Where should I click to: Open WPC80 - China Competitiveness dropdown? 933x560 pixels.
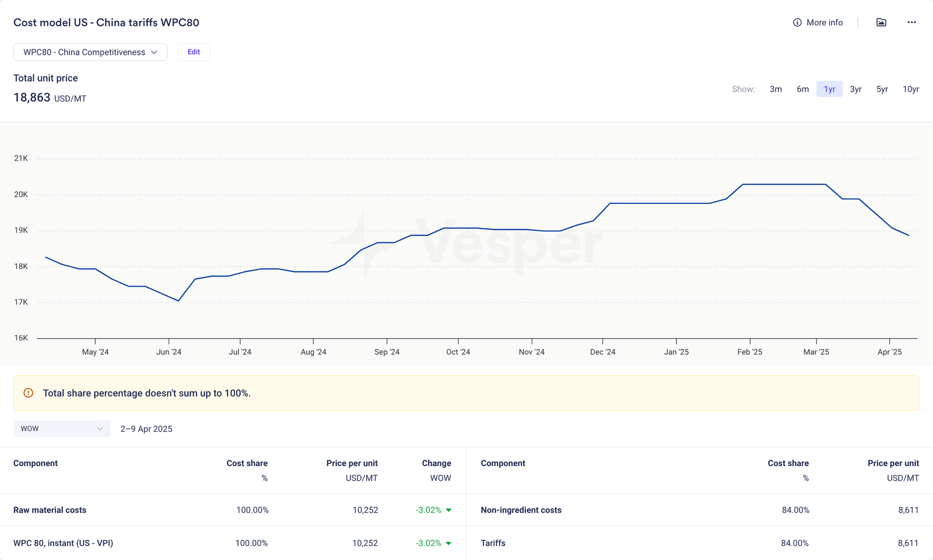[90, 52]
